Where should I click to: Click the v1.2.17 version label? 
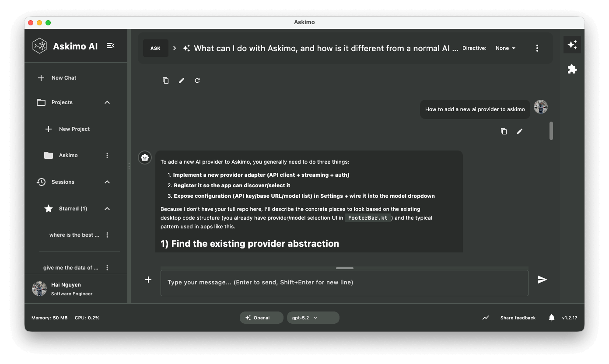tap(570, 318)
